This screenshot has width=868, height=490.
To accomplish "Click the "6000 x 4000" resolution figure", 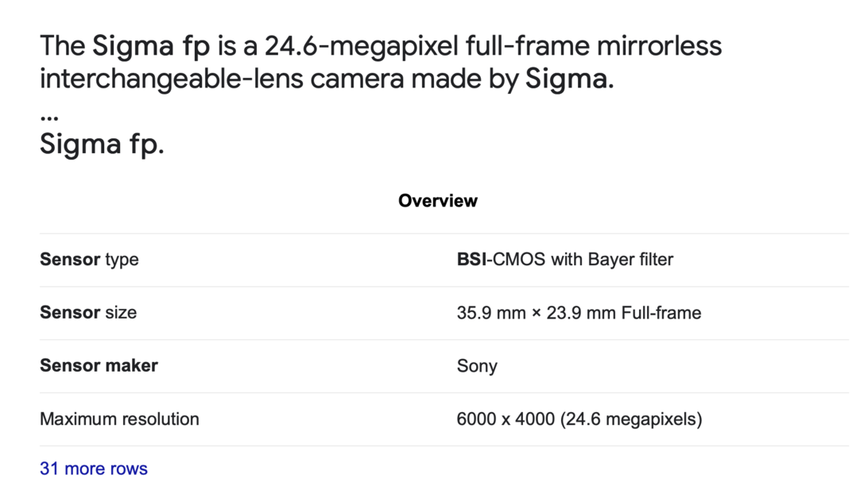I will [x=506, y=419].
